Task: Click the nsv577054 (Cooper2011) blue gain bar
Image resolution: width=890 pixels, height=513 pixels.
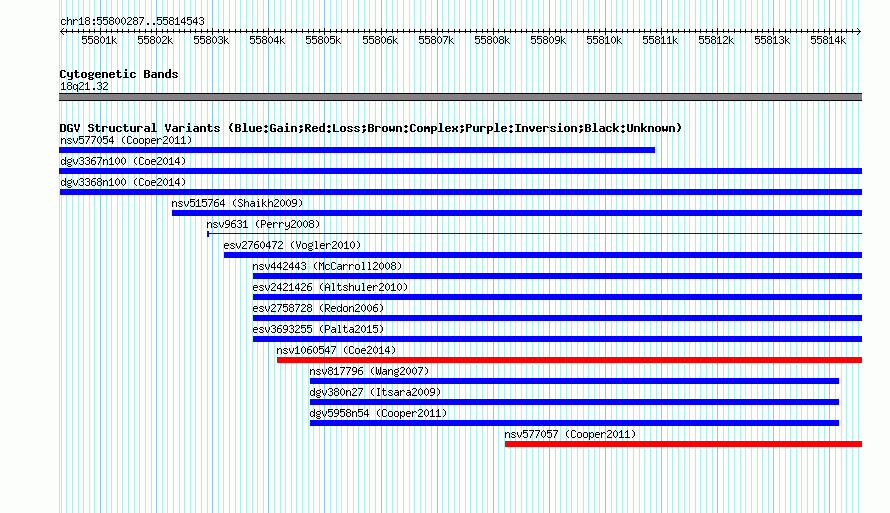Action: pyautogui.click(x=357, y=150)
